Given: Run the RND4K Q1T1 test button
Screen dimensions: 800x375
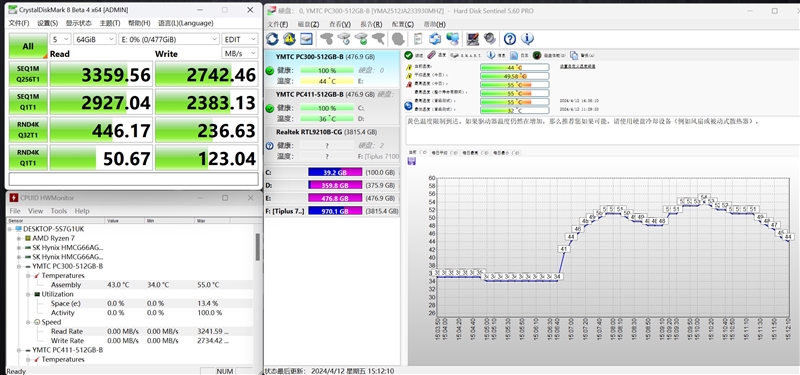Looking at the screenshot, I should click(x=28, y=158).
